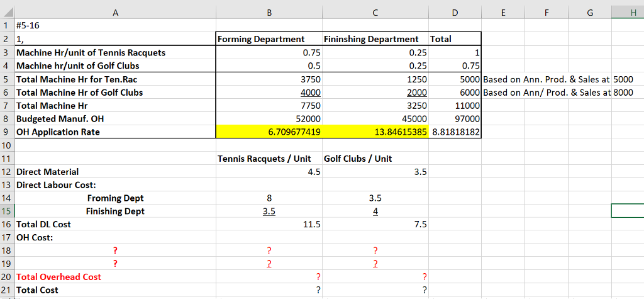Screen dimensions: 644x299
Task: Click cell with value 3750
Action: 269,79
